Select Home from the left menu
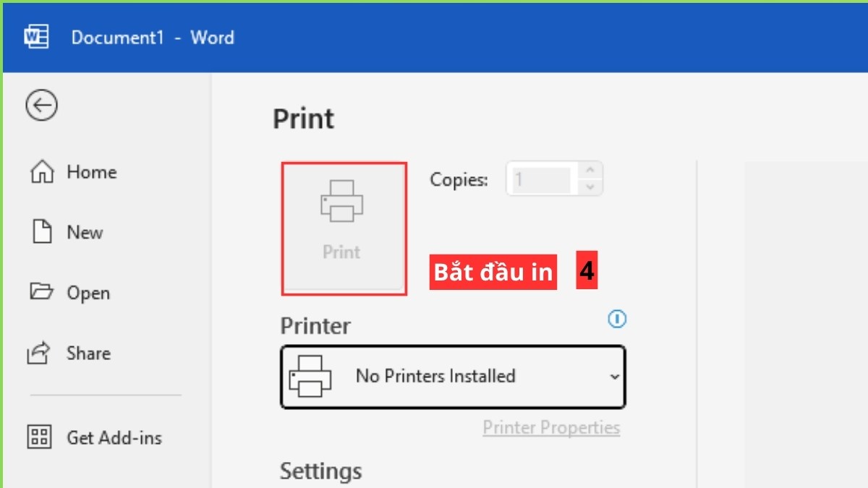 [x=90, y=172]
